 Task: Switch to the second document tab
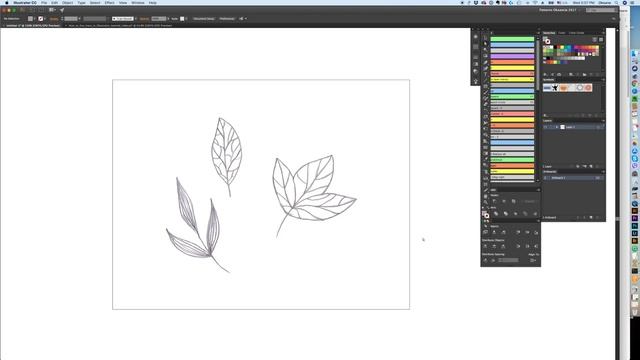pyautogui.click(x=120, y=25)
